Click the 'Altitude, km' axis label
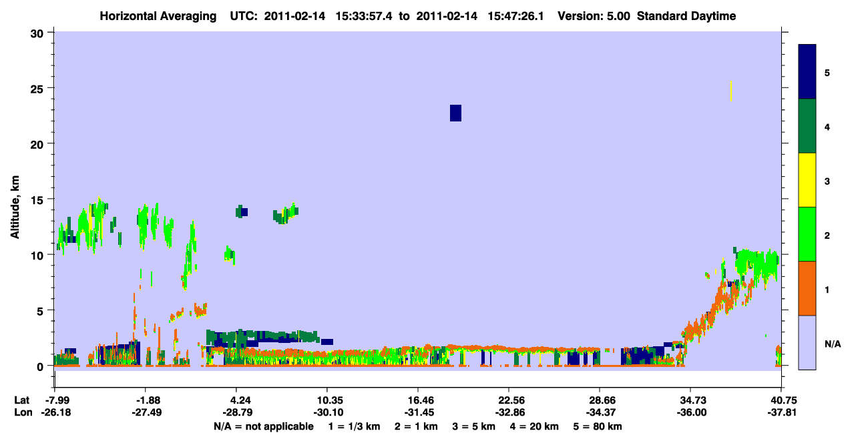 pos(15,205)
